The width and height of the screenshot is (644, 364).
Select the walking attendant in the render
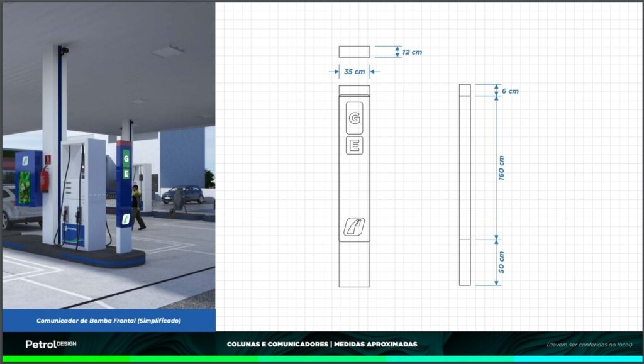pyautogui.click(x=137, y=207)
